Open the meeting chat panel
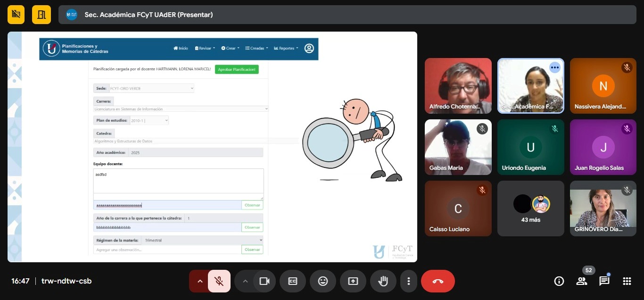This screenshot has height=300, width=644. tap(604, 281)
